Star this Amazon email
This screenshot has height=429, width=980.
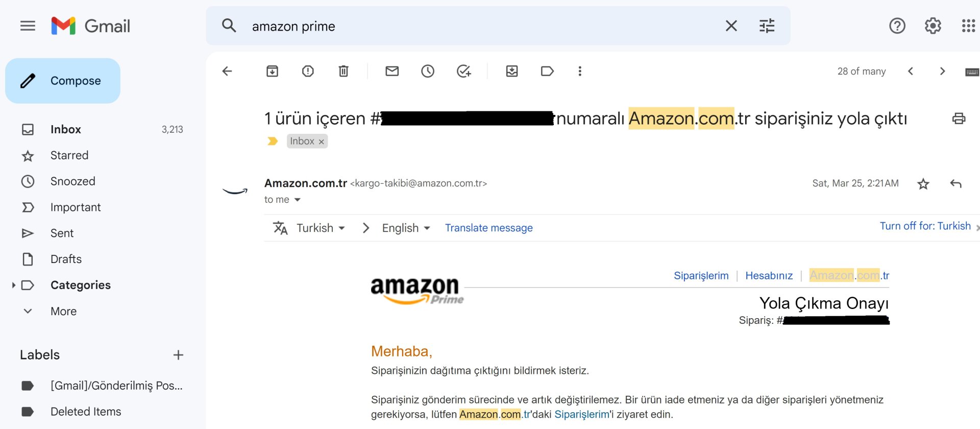pos(923,183)
